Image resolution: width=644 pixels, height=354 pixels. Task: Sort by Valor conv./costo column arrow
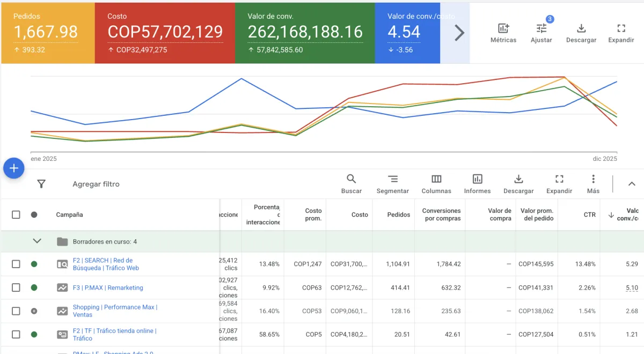(x=611, y=215)
